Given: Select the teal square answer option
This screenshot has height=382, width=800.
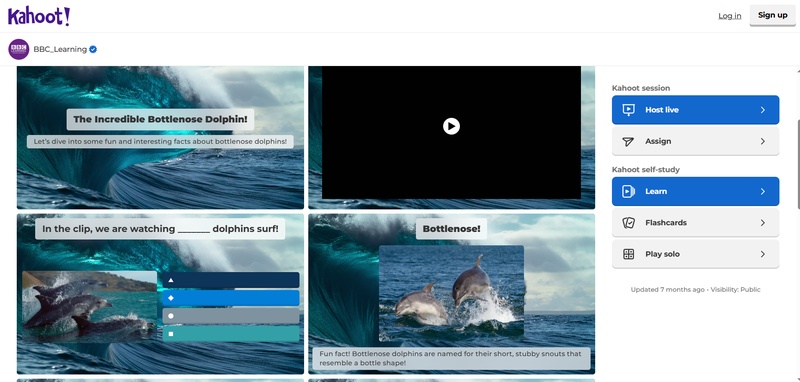Looking at the screenshot, I should click(x=231, y=334).
